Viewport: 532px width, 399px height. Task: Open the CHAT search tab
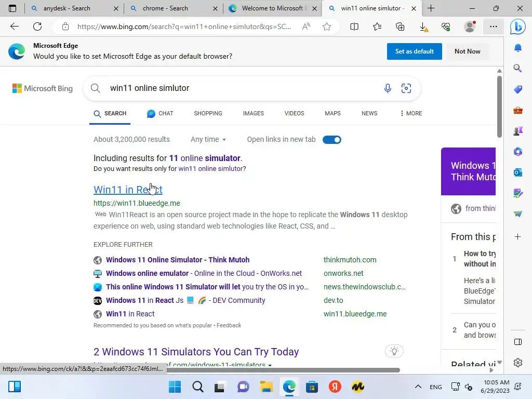coord(160,113)
